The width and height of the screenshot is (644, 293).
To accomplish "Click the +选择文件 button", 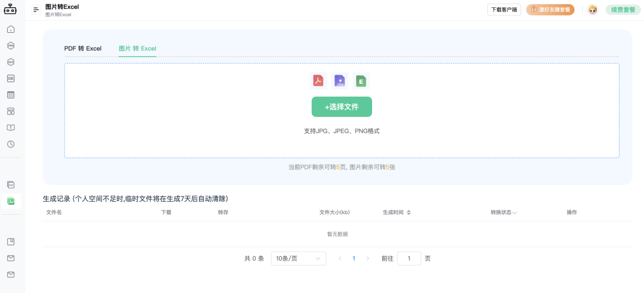I will [x=342, y=107].
